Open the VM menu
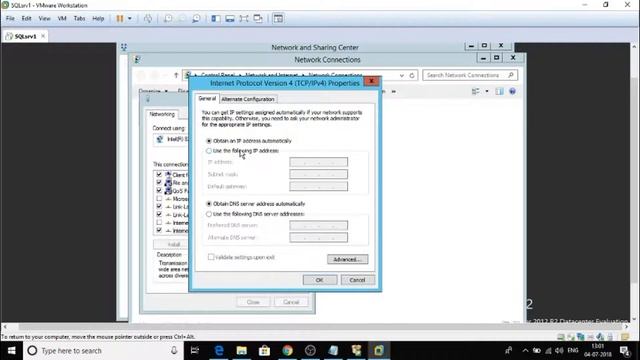The width and height of the screenshot is (640, 360). pos(62,18)
